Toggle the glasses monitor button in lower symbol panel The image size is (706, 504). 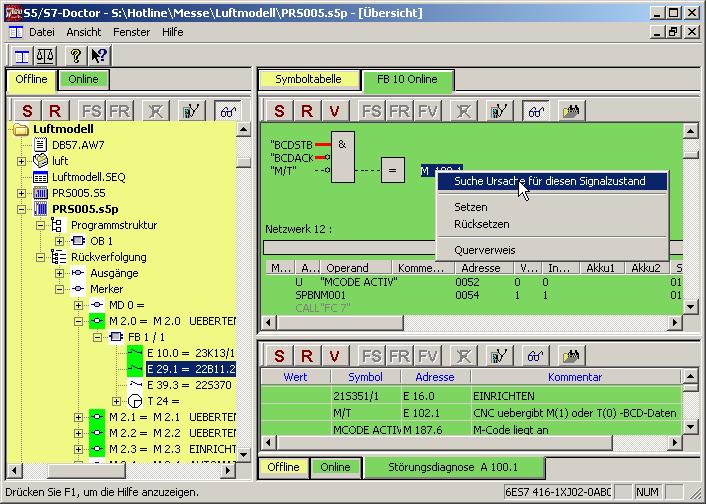pyautogui.click(x=537, y=356)
